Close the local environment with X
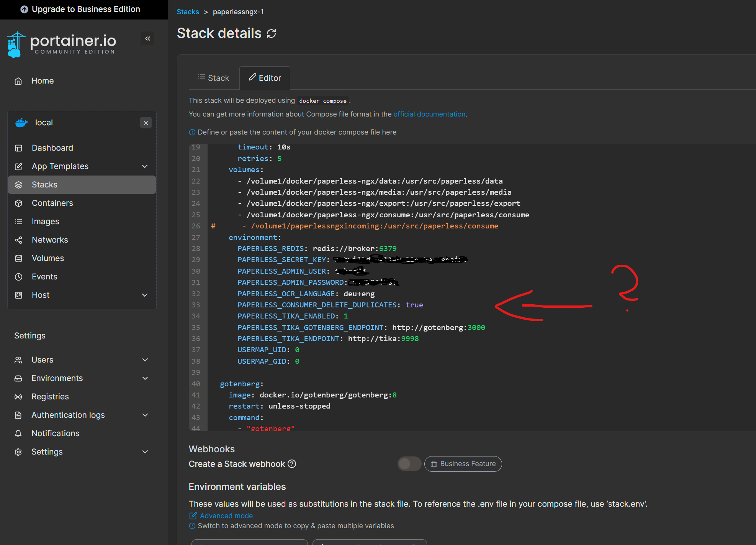Image resolution: width=756 pixels, height=545 pixels. click(146, 123)
